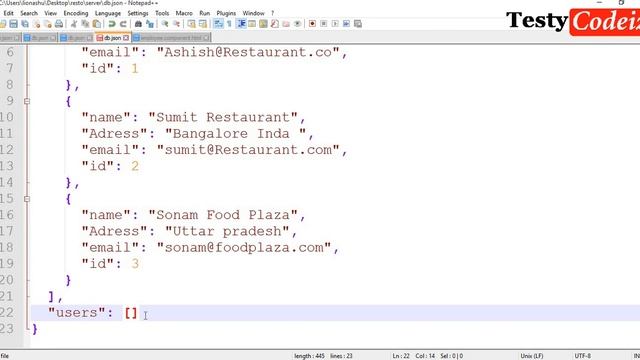Viewport: 640px width, 360px height.
Task: Open the Window menu
Action: 253,13
